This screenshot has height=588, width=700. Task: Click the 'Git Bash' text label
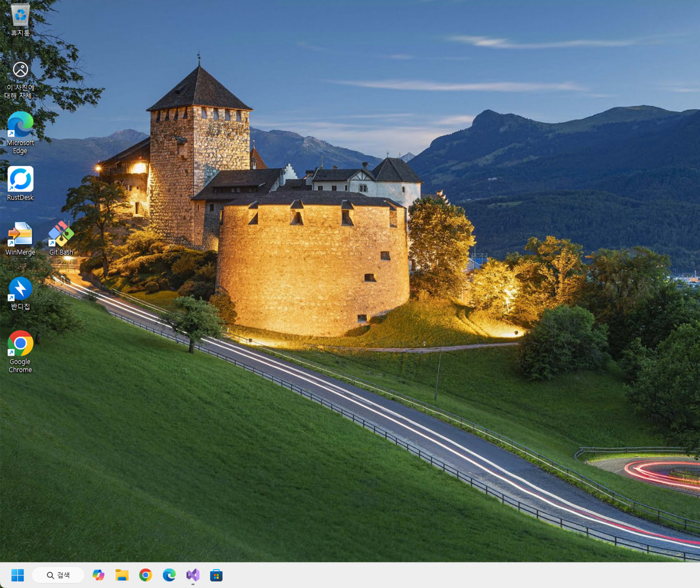coord(61,252)
